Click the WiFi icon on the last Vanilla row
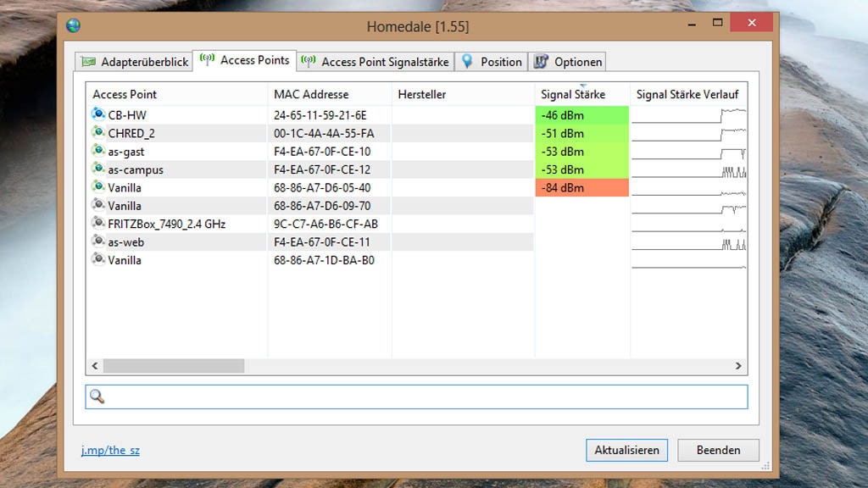This screenshot has width=868, height=488. 97,260
